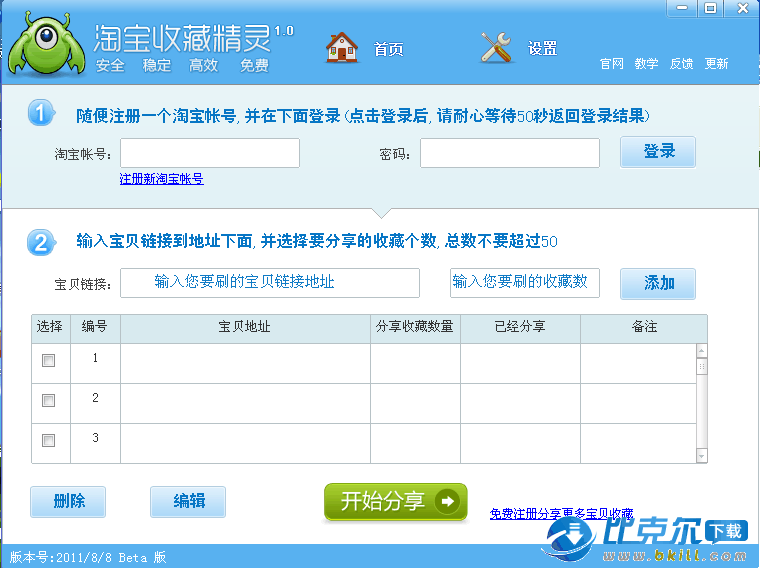Enable the checkbox for row 3
The image size is (760, 568).
pos(48,440)
